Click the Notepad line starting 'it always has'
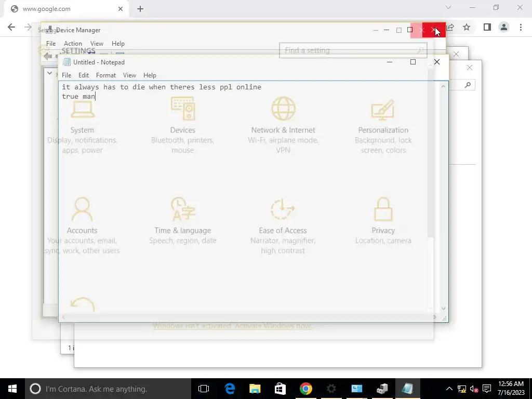 pos(162,87)
